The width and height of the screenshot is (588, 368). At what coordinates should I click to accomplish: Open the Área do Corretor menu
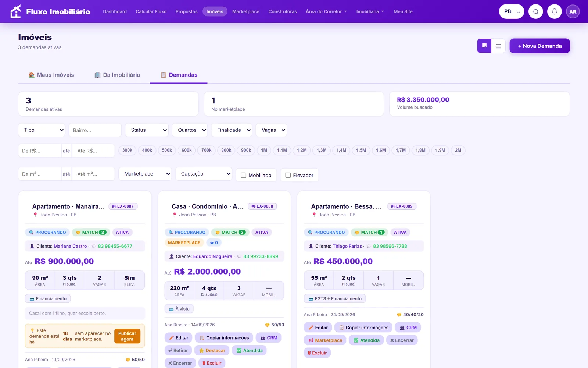(x=326, y=11)
